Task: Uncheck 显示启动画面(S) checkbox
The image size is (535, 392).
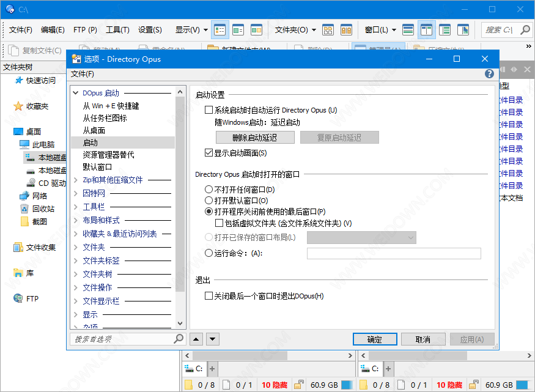Action: (x=208, y=153)
